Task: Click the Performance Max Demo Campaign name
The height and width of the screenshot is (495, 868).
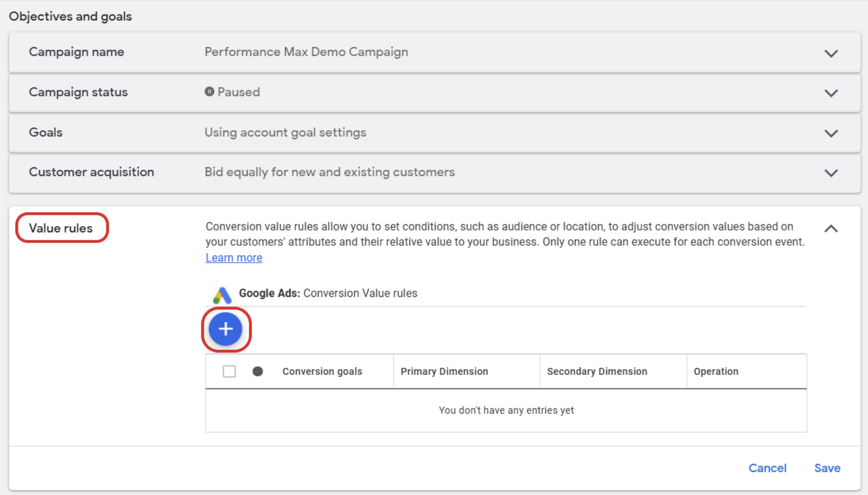Action: pyautogui.click(x=306, y=52)
